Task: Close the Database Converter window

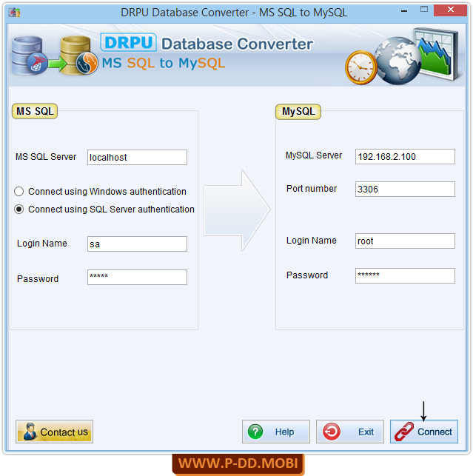Action: (450, 10)
